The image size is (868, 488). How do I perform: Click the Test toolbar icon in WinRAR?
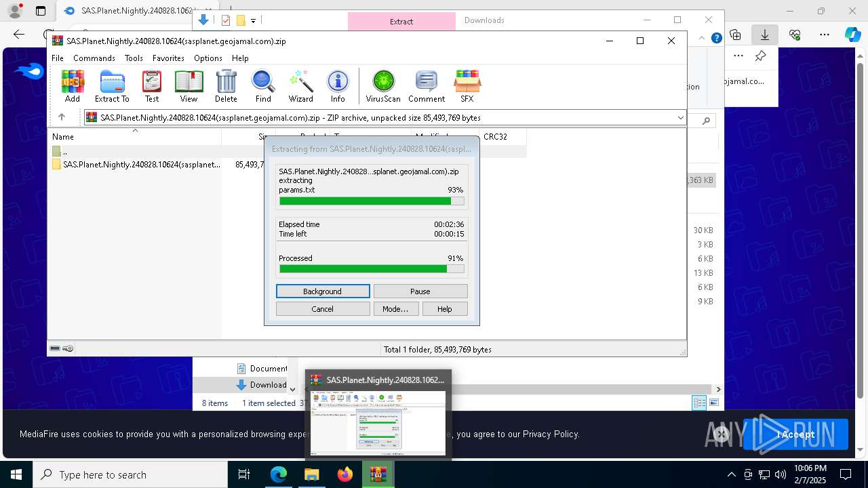click(152, 86)
